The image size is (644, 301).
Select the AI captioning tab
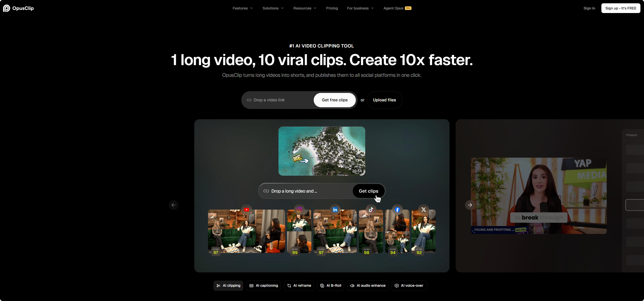pyautogui.click(x=264, y=285)
